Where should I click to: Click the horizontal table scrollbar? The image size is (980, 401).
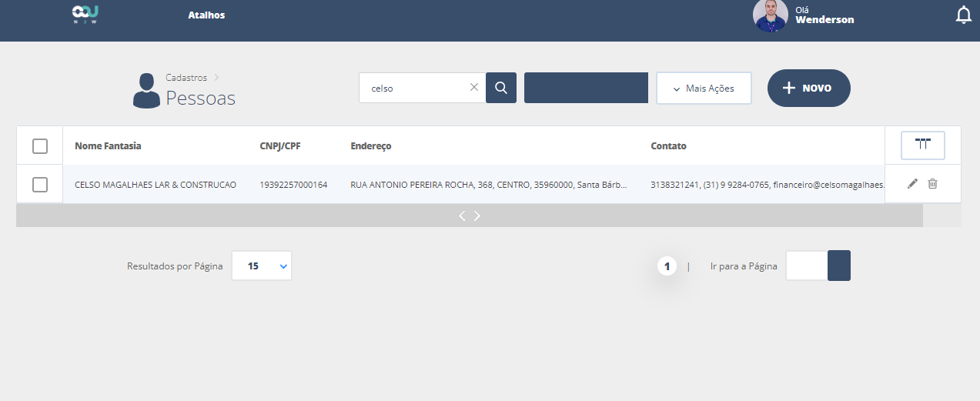tap(470, 216)
